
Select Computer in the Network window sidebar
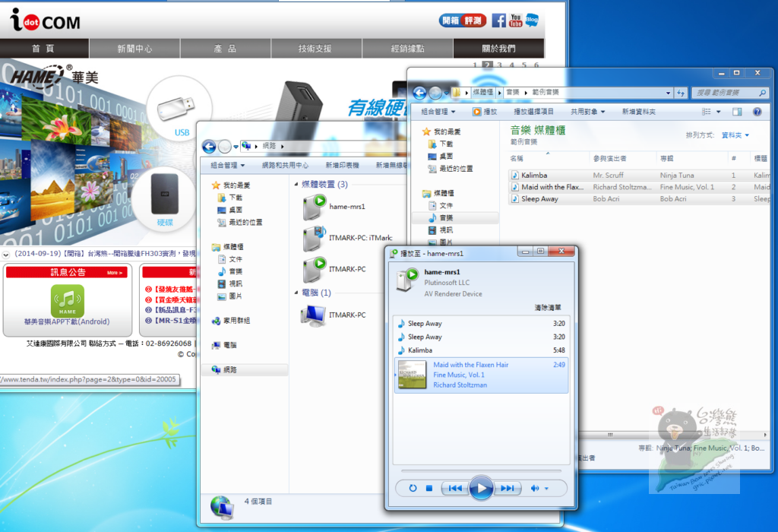click(225, 345)
